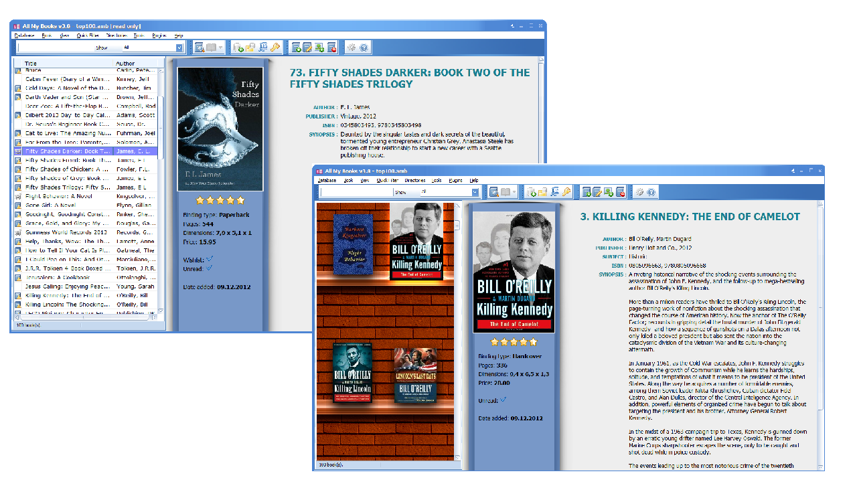The height and width of the screenshot is (504, 853).
Task: Expand the book view dropdown arrow in back window
Action: [x=221, y=48]
